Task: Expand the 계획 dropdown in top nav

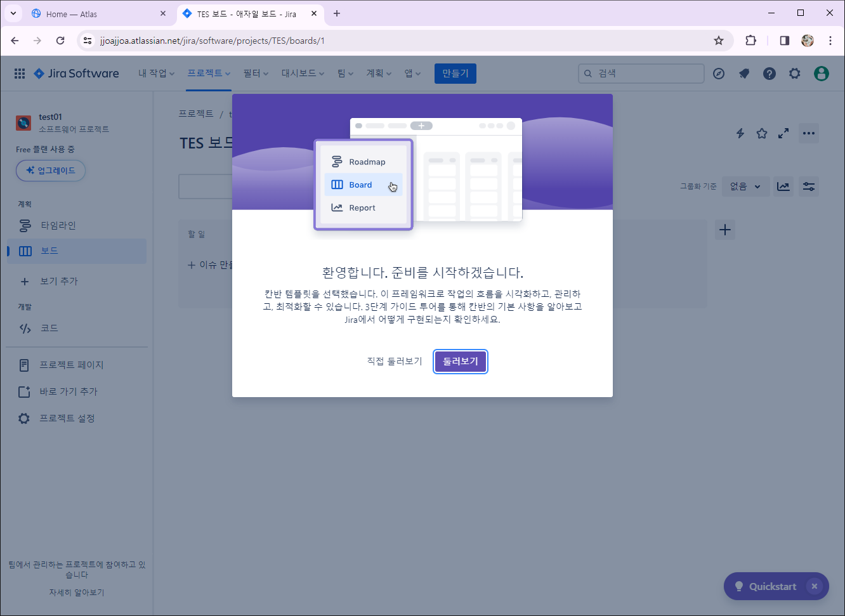Action: 379,74
